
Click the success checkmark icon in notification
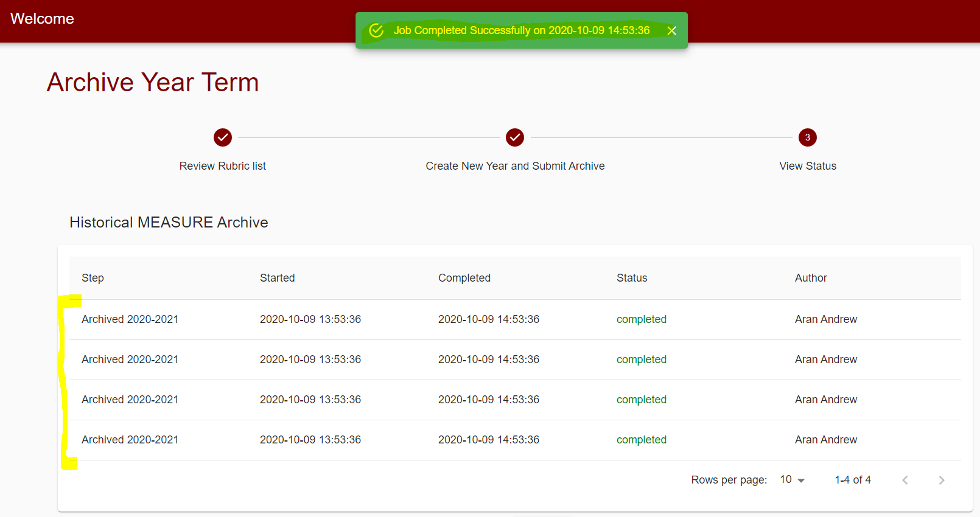click(376, 30)
